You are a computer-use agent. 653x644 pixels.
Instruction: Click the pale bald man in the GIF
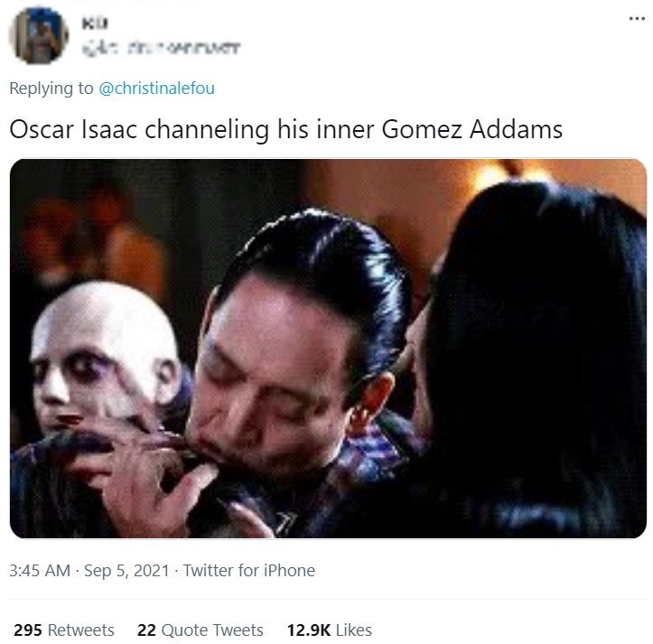tap(104, 357)
